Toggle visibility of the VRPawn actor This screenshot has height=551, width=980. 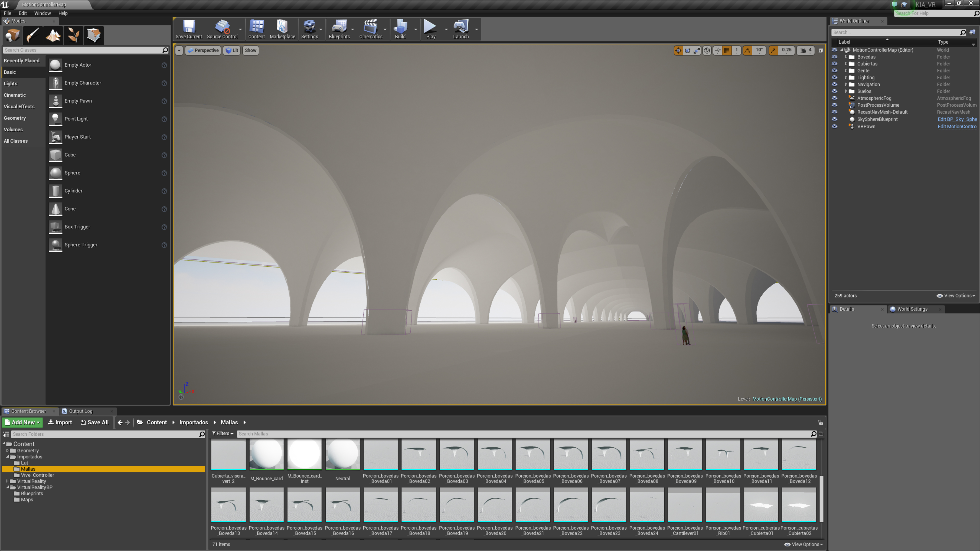834,126
